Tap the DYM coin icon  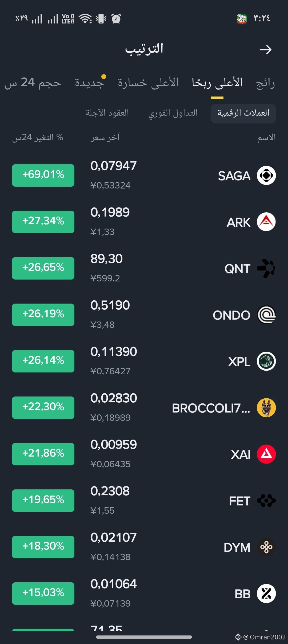tap(266, 547)
